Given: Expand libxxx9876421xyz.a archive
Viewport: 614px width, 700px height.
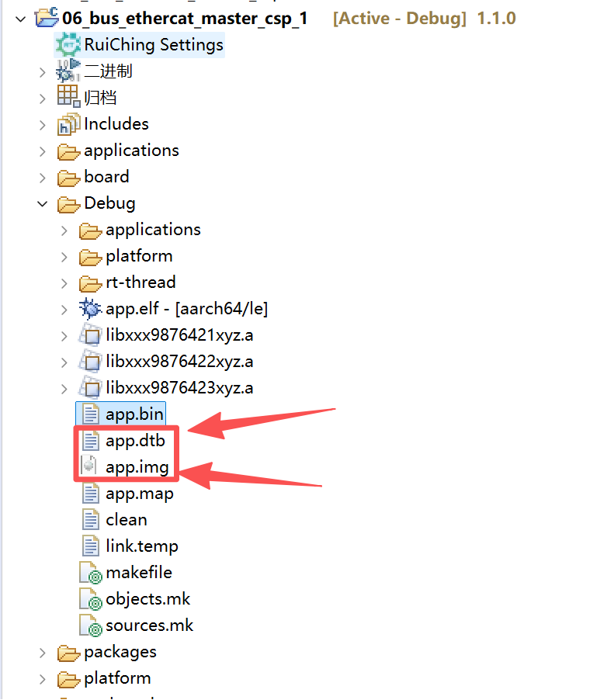Looking at the screenshot, I should 64,336.
